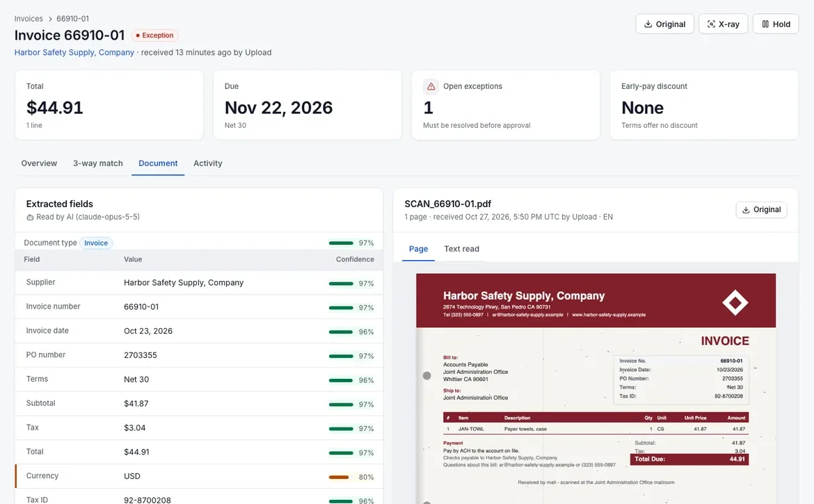814x504 pixels.
Task: Click the Invoice date confidence bar at 96%
Action: pyautogui.click(x=340, y=332)
